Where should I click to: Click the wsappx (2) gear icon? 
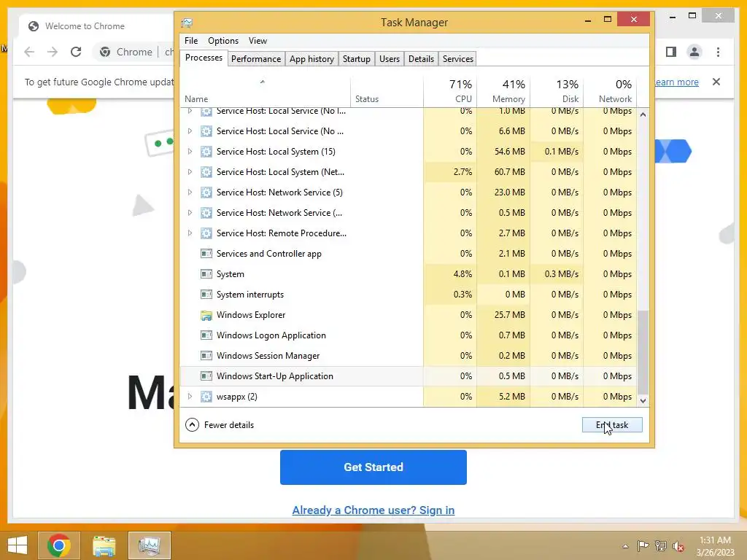(x=206, y=397)
